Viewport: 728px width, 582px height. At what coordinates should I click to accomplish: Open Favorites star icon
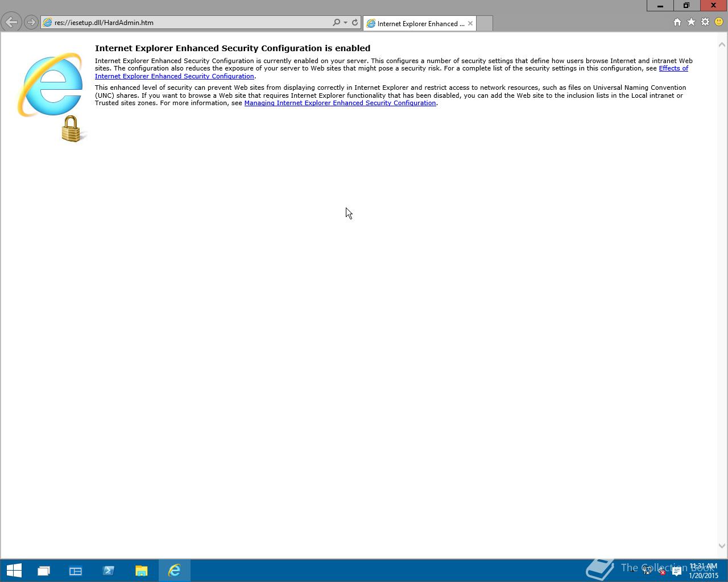691,22
